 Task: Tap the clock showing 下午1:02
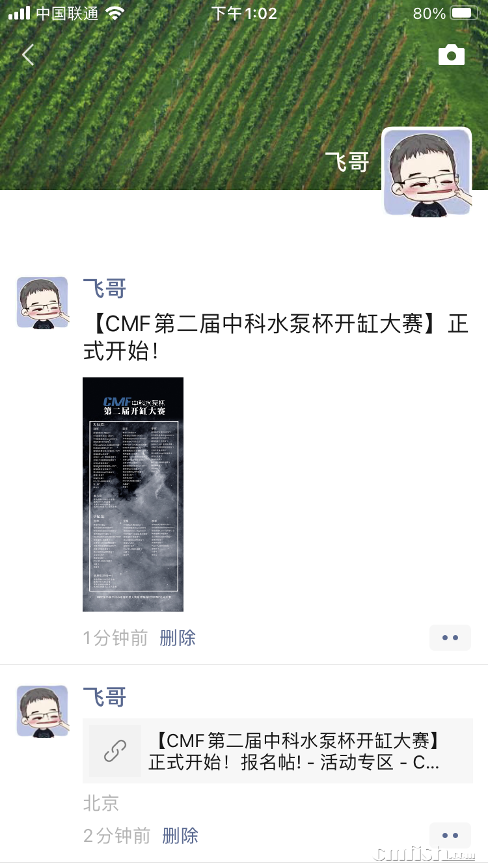[244, 13]
